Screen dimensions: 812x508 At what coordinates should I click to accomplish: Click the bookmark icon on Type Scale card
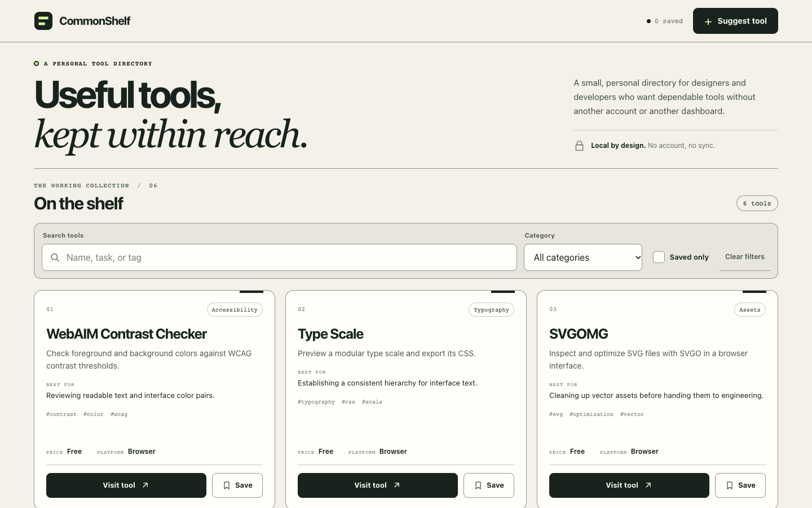pos(478,485)
